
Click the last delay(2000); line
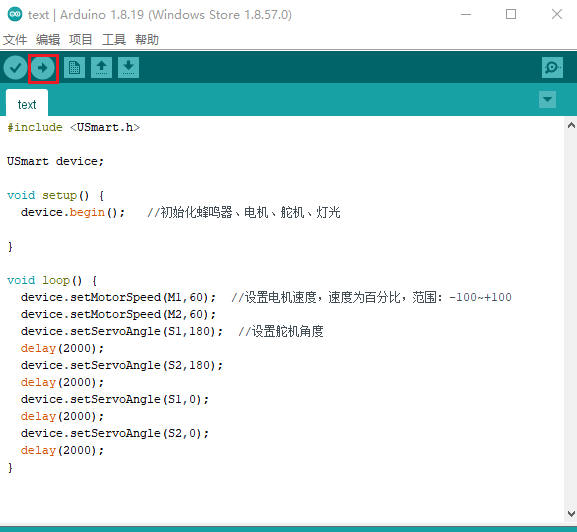[62, 450]
